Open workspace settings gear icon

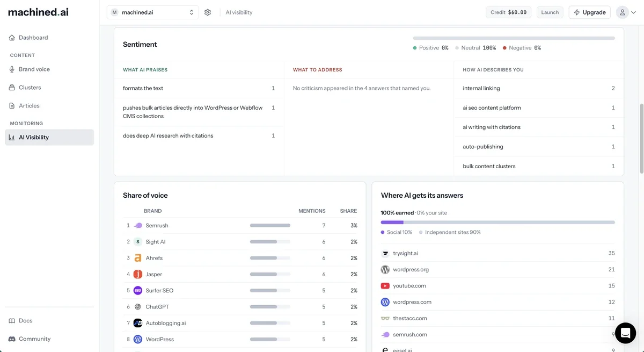[208, 12]
